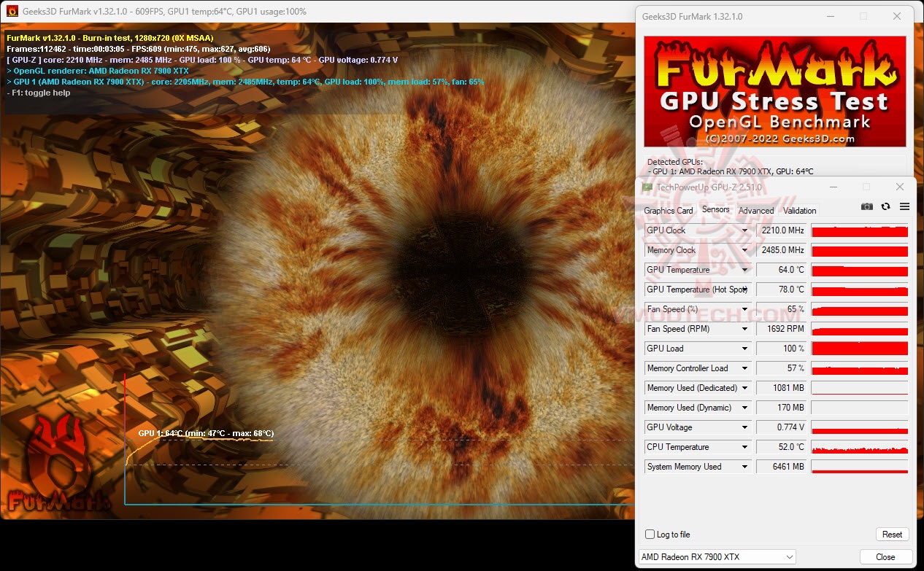Open Memory Used (Dynamic) dropdown
The height and width of the screenshot is (571, 924).
click(744, 408)
